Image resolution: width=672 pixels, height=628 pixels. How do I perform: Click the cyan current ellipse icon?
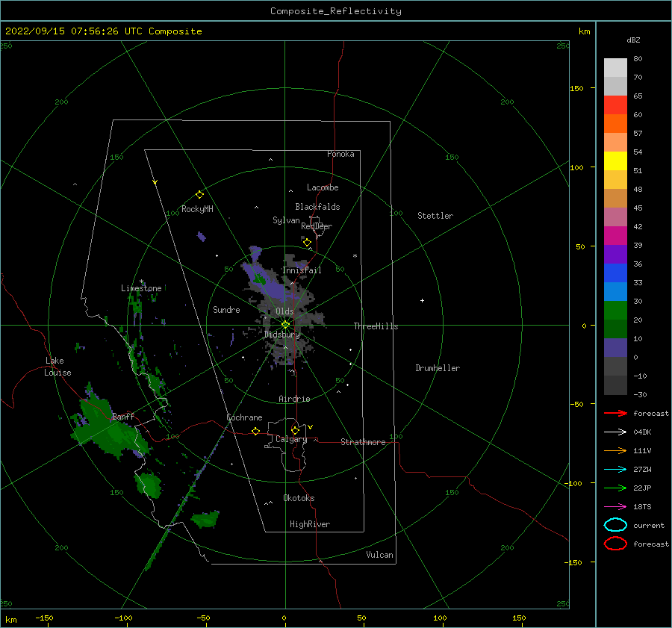[615, 525]
